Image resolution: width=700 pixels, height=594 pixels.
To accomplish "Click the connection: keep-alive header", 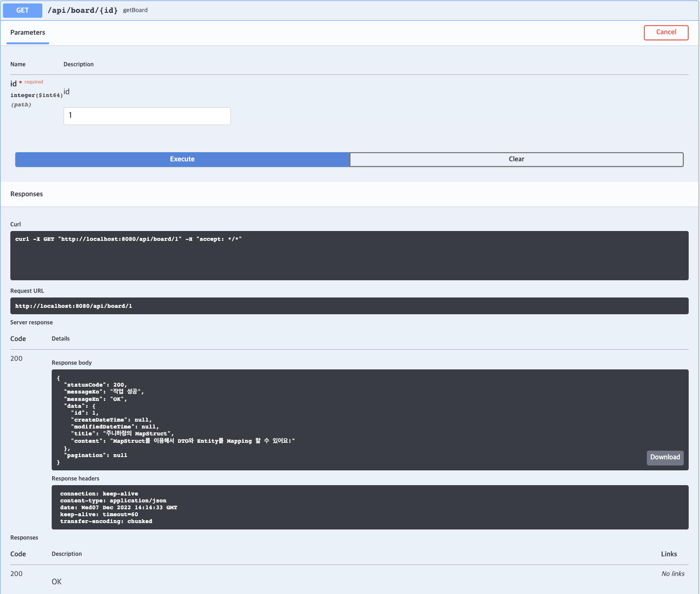I will tap(99, 494).
